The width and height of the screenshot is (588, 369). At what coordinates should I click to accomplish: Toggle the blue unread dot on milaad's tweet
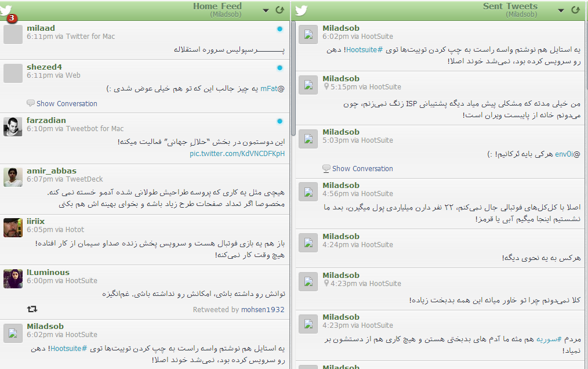[280, 28]
